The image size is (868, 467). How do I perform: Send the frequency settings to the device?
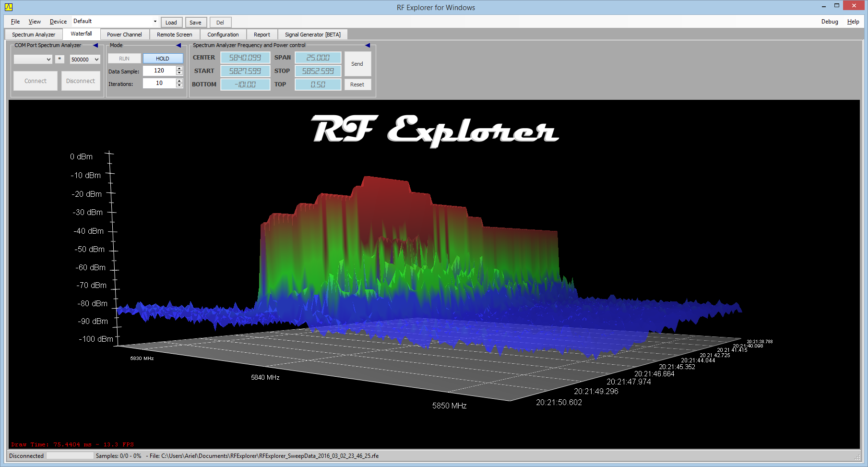click(357, 64)
